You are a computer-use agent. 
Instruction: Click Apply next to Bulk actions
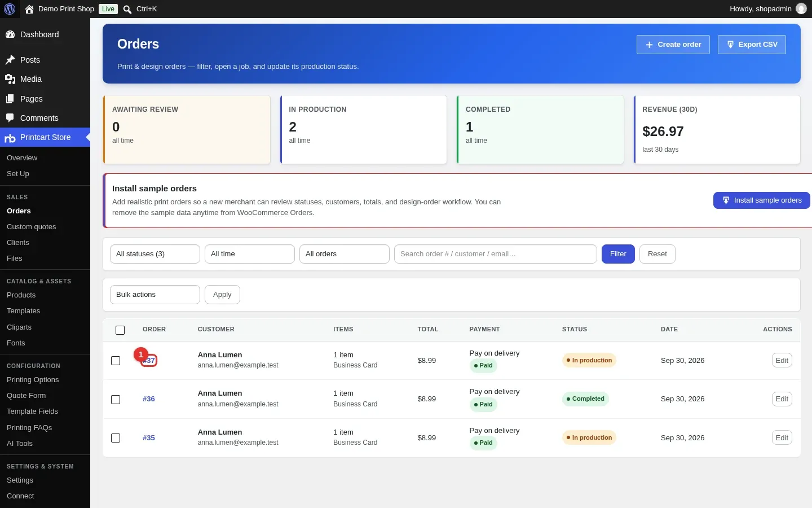point(222,295)
